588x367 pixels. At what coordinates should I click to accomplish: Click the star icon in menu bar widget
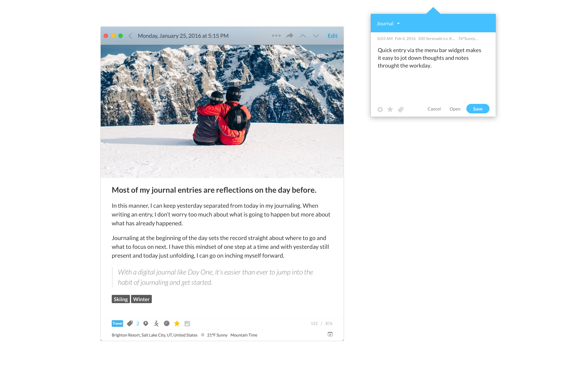390,109
